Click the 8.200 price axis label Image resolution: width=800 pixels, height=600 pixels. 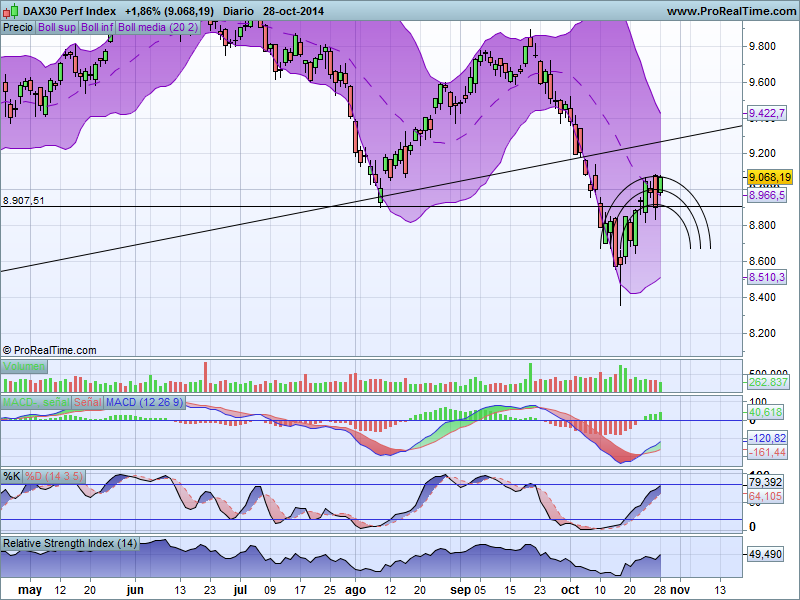[762, 333]
